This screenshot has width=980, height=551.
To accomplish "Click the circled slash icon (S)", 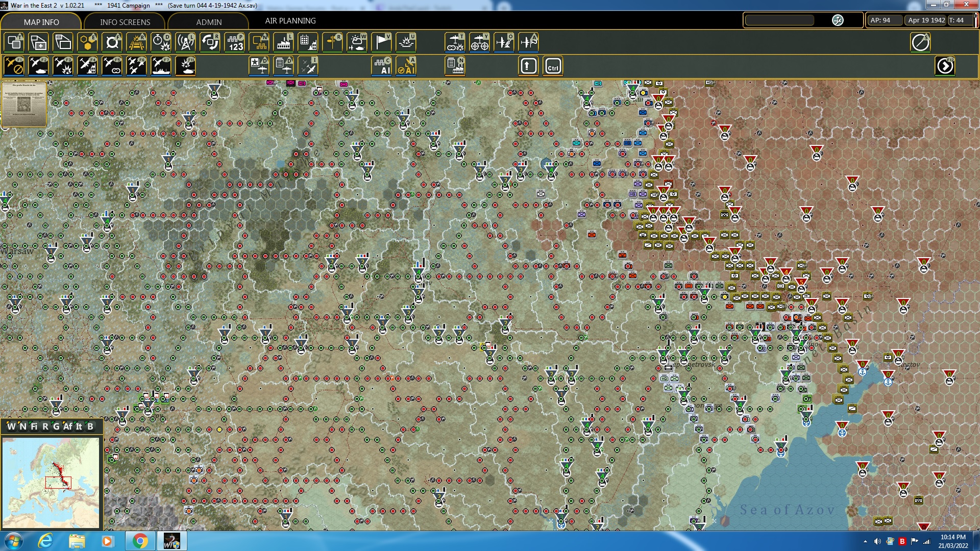I will pyautogui.click(x=920, y=42).
